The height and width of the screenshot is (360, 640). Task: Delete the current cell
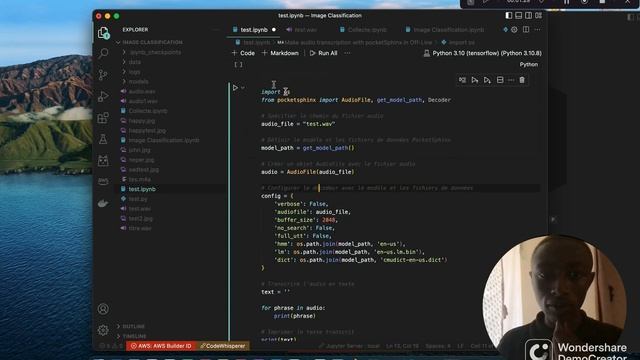pos(522,80)
